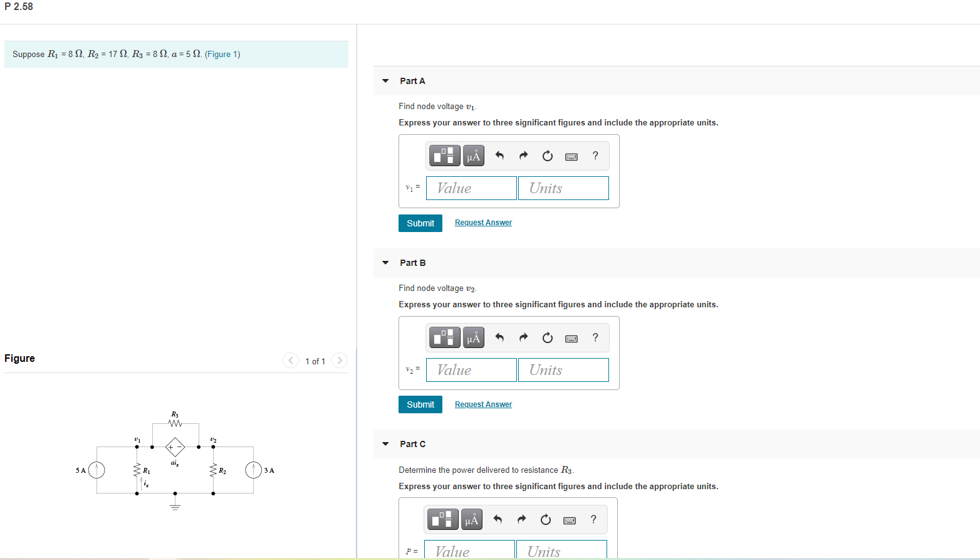Collapse the Part A section

(385, 81)
